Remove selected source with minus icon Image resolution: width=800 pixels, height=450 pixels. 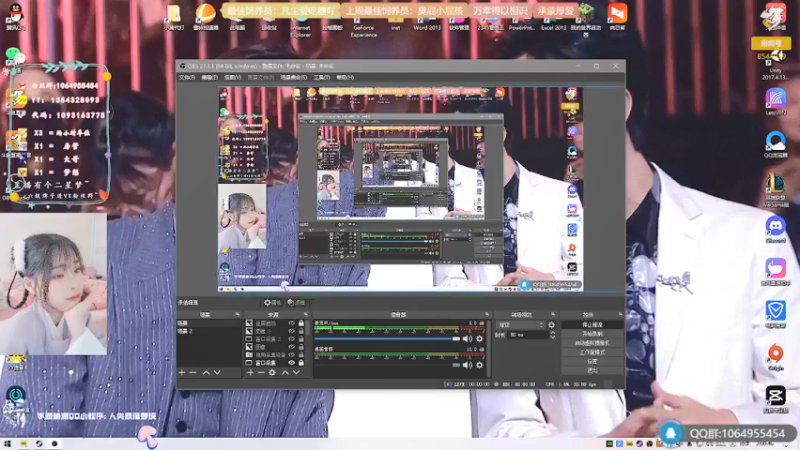(x=261, y=373)
